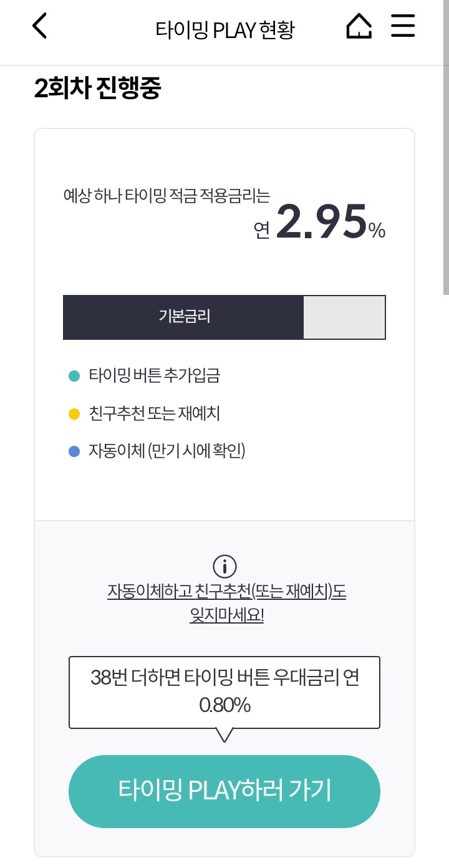Tap the teal dot for 타이밍 버튼 추가입금
The height and width of the screenshot is (868, 449).
pyautogui.click(x=74, y=376)
